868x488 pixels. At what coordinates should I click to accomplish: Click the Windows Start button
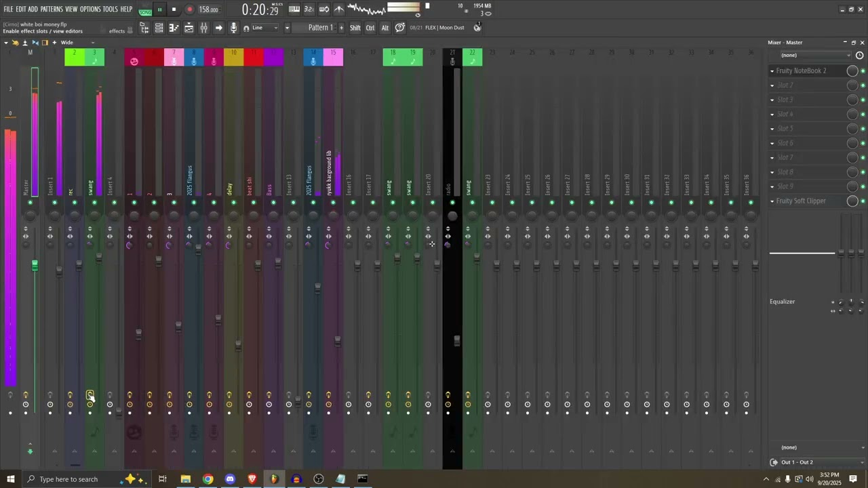[10, 479]
